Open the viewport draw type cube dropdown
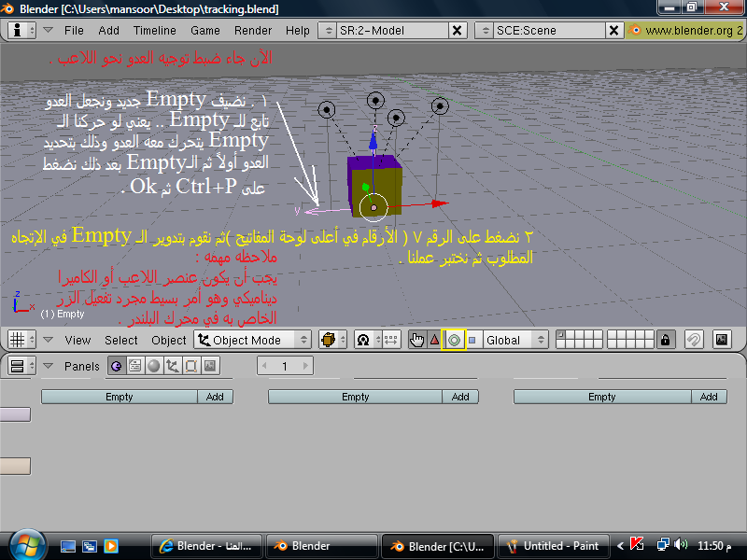The image size is (747, 560). point(333,340)
